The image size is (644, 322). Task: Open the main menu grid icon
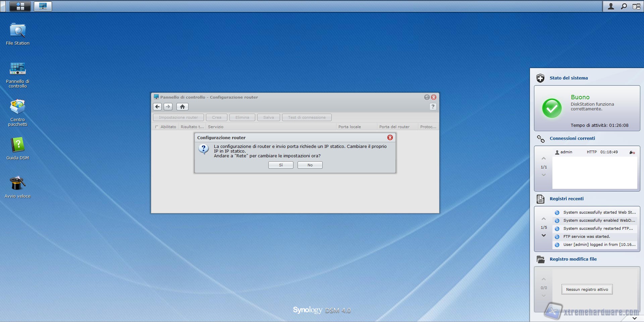[20, 6]
